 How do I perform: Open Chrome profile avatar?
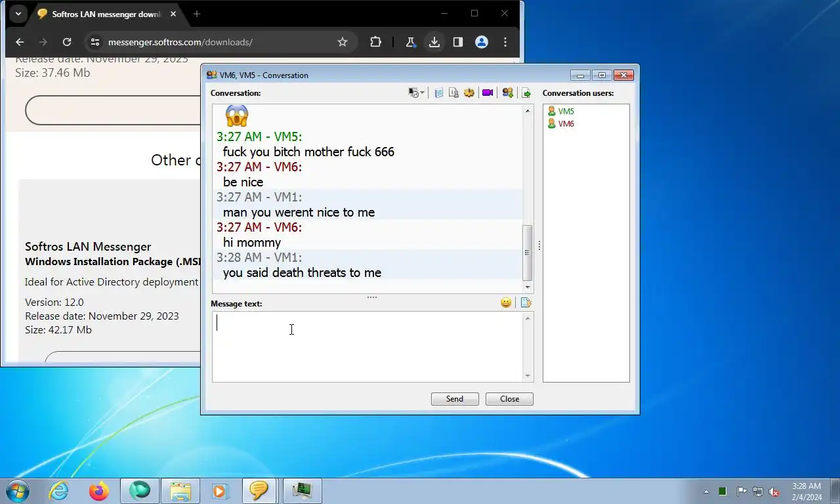coord(482,42)
